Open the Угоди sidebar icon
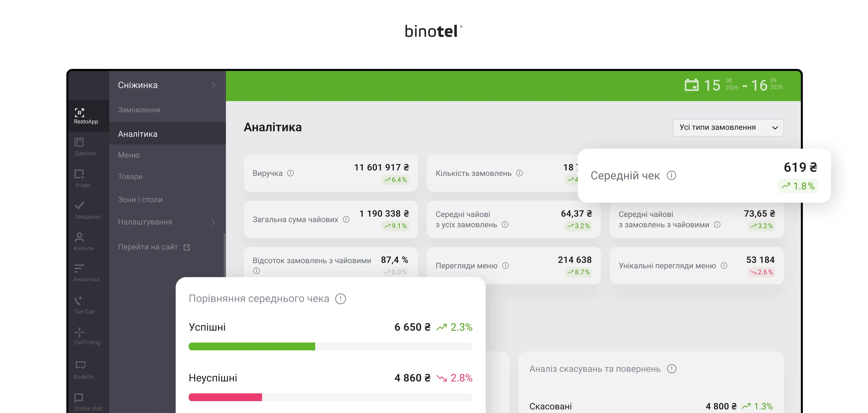The image size is (868, 413). [79, 174]
